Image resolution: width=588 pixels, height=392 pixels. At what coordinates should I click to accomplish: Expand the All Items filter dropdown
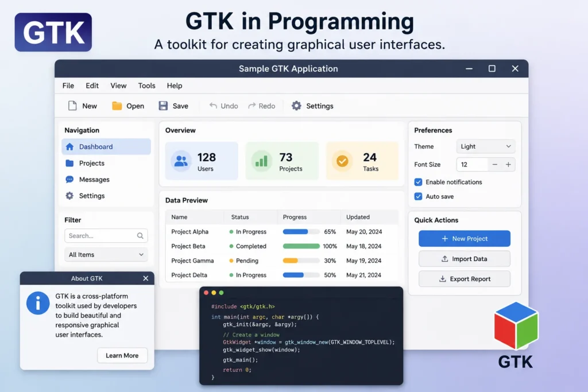point(106,254)
